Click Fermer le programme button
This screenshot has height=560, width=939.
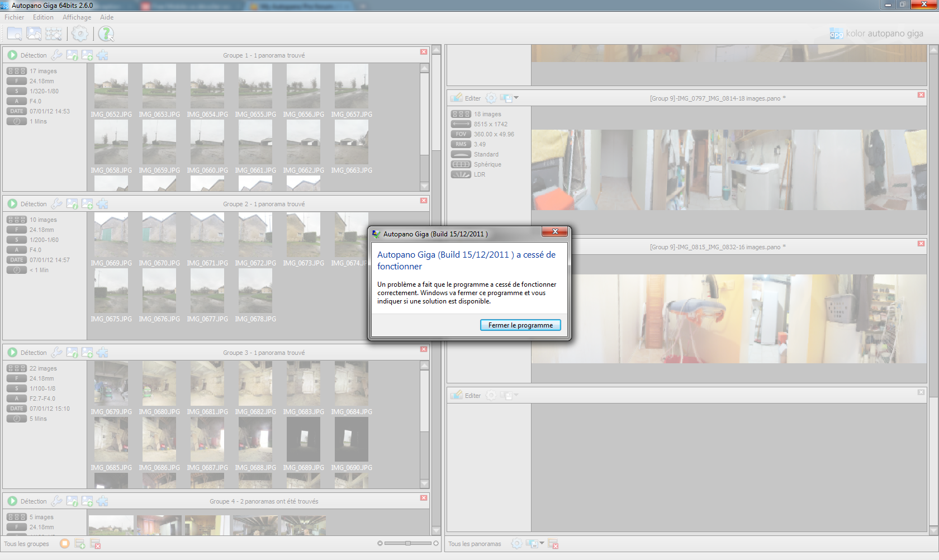pos(520,325)
